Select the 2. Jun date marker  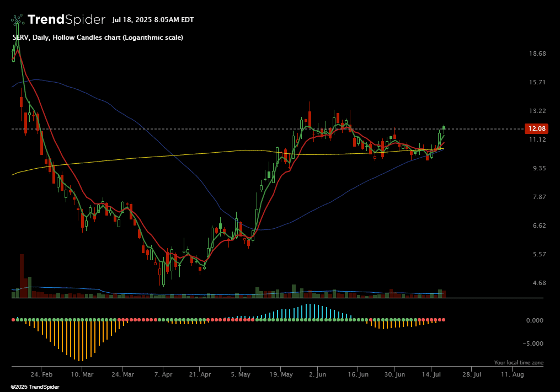coord(318,374)
